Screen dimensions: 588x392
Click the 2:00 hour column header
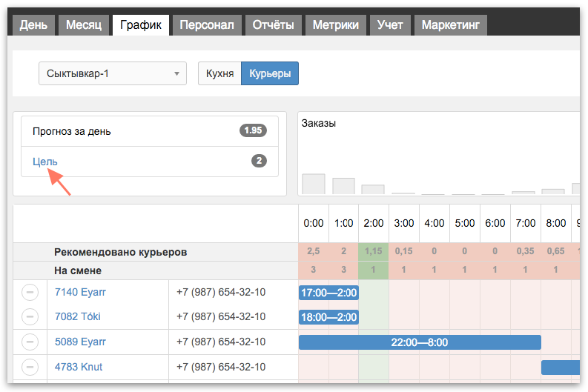coord(374,223)
